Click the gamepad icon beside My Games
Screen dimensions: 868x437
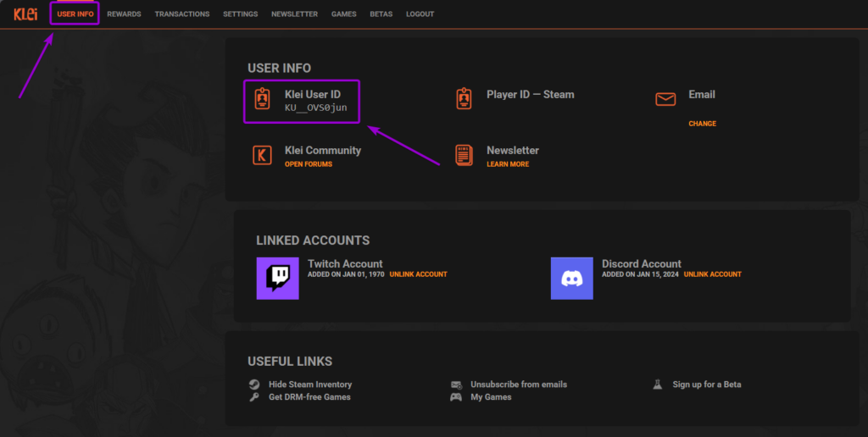pos(456,397)
